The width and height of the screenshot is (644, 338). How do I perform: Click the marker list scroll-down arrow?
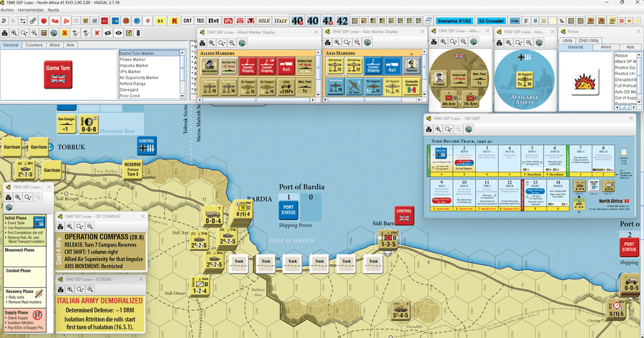tap(182, 96)
